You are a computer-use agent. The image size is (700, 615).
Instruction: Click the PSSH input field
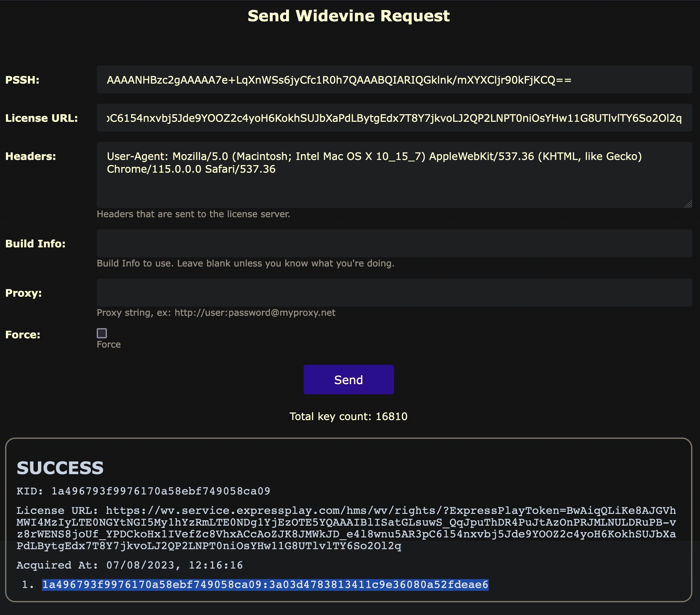click(394, 80)
